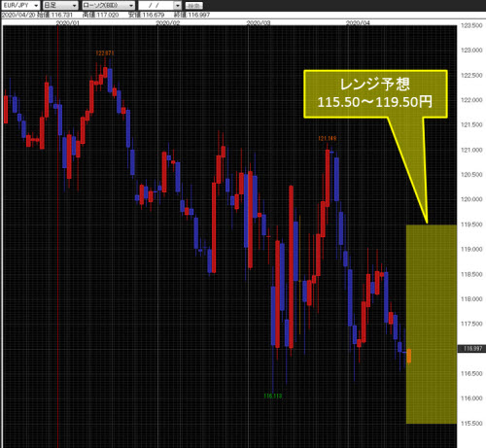Click the 121.149 peak price label
The height and width of the screenshot is (448, 486).
coord(328,138)
